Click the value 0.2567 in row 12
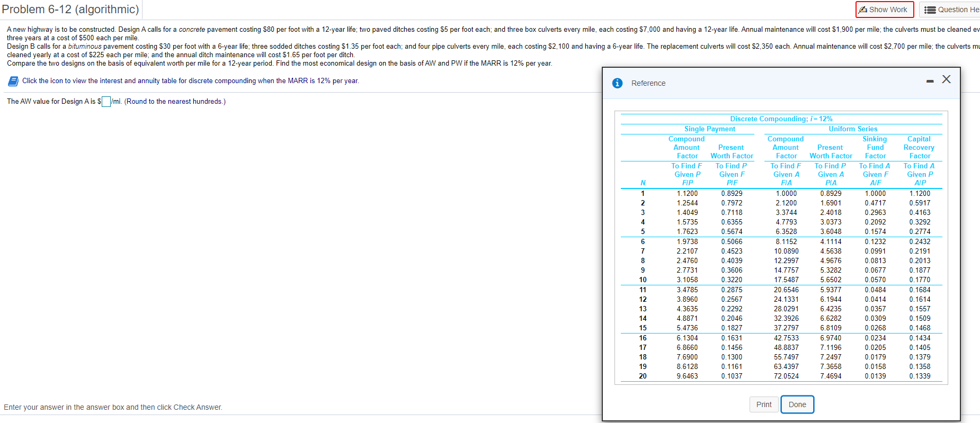The height and width of the screenshot is (423, 980). [732, 299]
